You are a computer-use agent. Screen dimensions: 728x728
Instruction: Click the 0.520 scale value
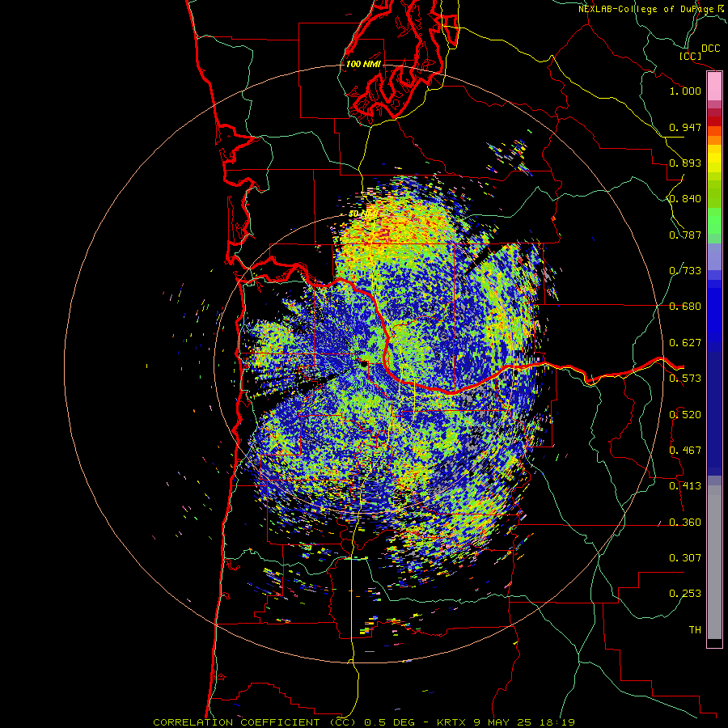pyautogui.click(x=685, y=415)
